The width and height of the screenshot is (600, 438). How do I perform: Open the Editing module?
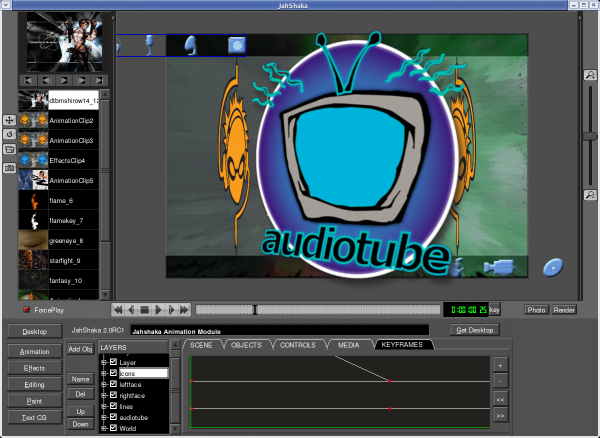[34, 384]
